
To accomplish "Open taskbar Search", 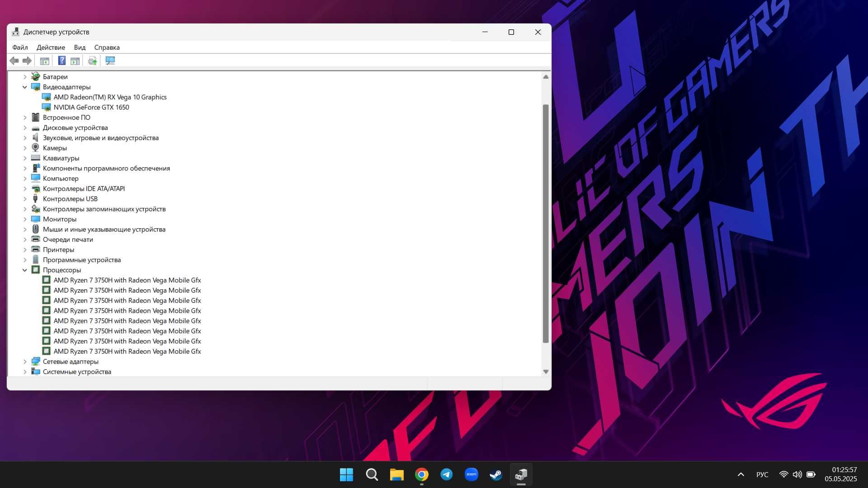I will point(372,474).
